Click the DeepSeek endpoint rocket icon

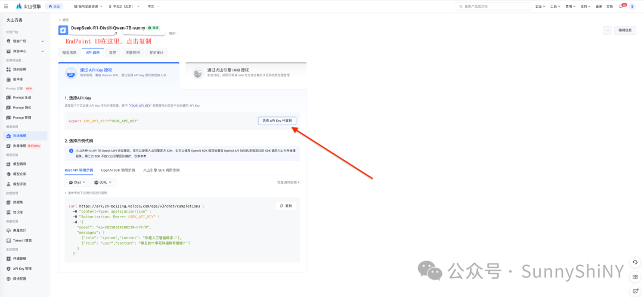tap(63, 30)
